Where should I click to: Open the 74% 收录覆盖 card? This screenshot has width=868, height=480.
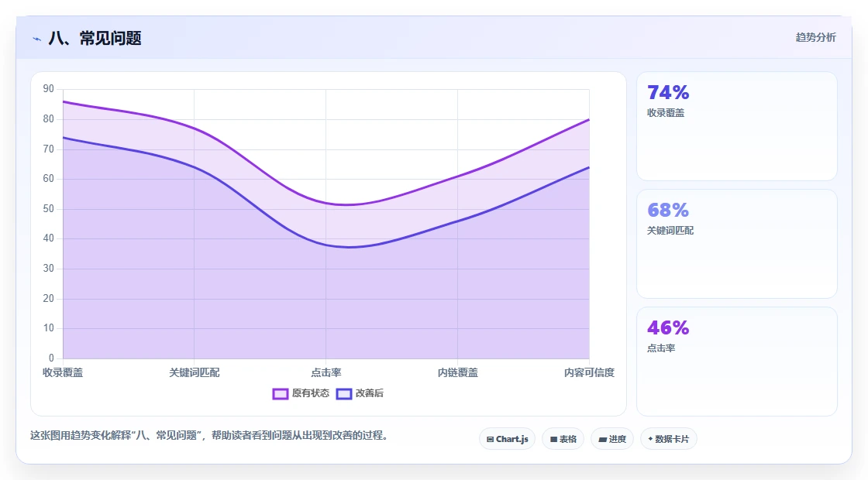pyautogui.click(x=737, y=126)
